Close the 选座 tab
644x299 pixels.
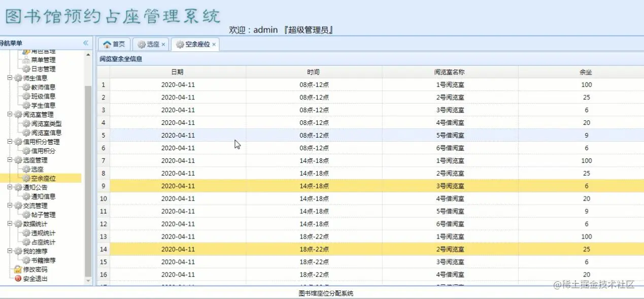163,45
